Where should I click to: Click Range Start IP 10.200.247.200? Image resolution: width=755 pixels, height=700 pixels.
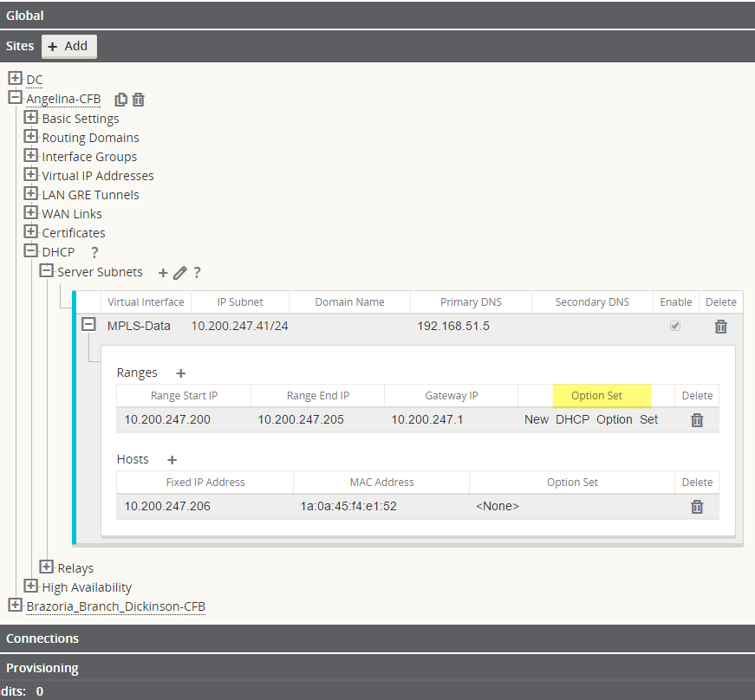(x=167, y=419)
